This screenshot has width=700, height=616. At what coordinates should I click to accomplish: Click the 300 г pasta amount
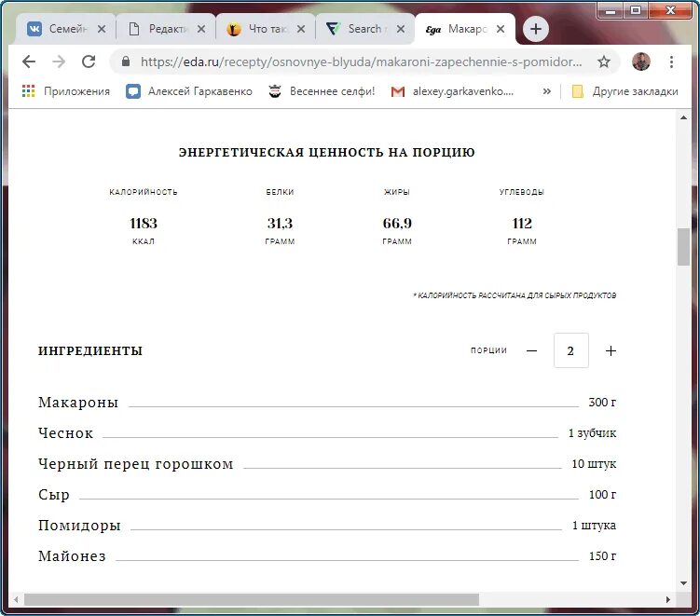(602, 403)
